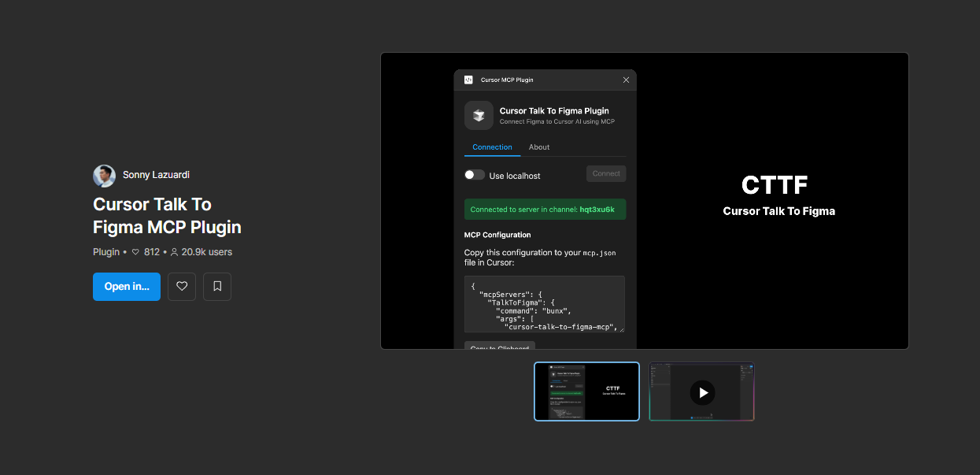Click the Copy to Clipboard button
The image size is (980, 475).
500,346
